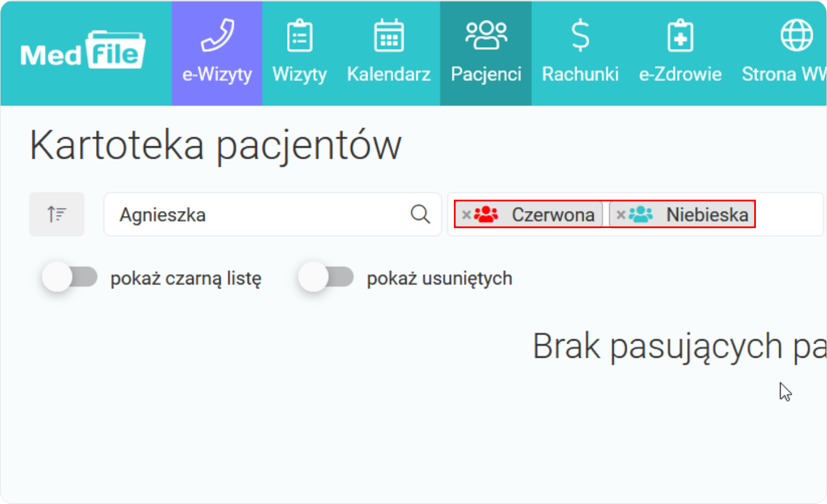This screenshot has width=827, height=504.
Task: Click the sort order button
Action: tap(57, 214)
